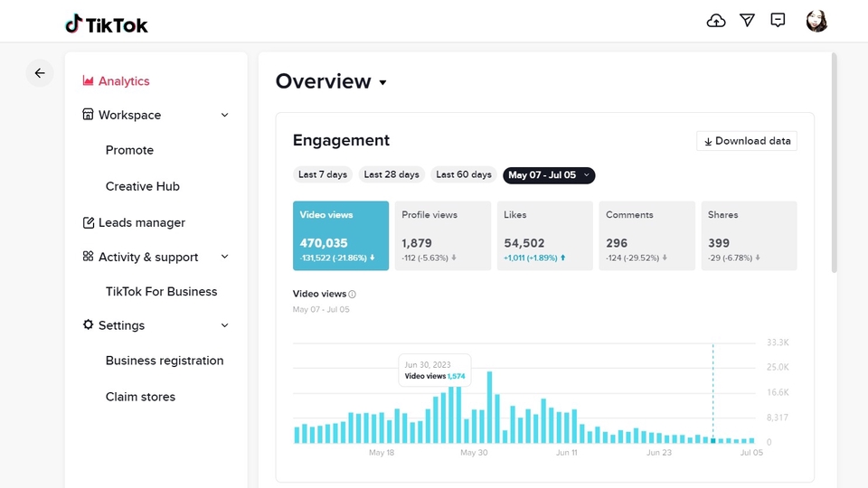Select Last 60 days range
Image resolution: width=868 pixels, height=488 pixels.
pos(464,174)
